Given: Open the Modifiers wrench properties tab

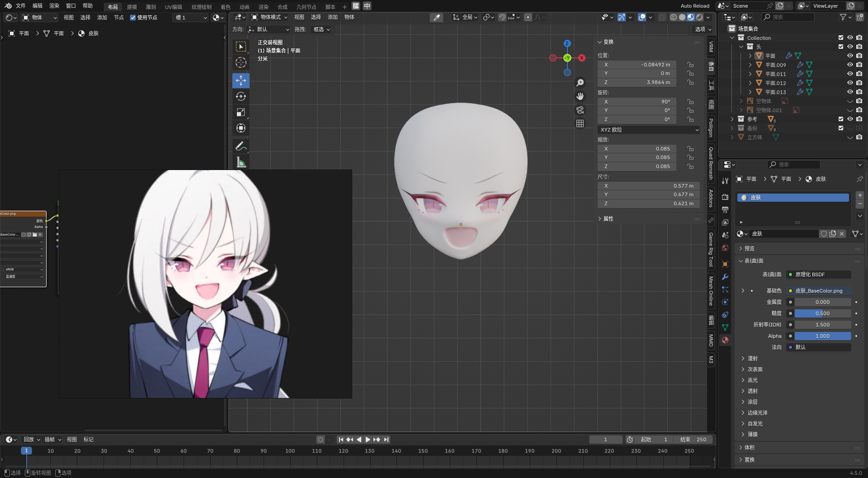Looking at the screenshot, I should click(725, 277).
